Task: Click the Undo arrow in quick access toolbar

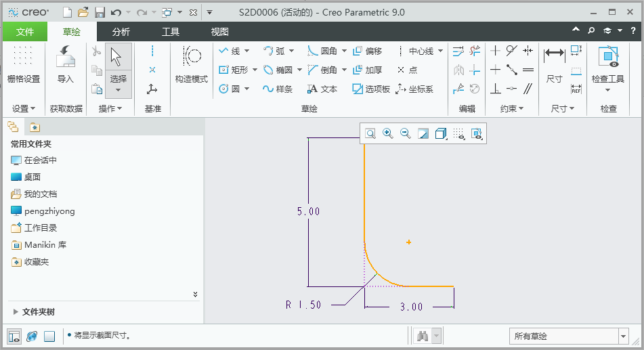Action: click(116, 12)
